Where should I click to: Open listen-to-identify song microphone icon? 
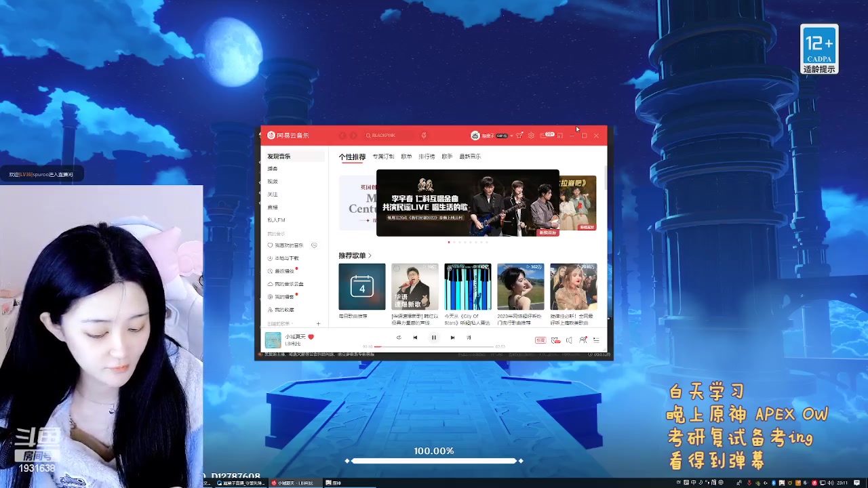point(424,136)
